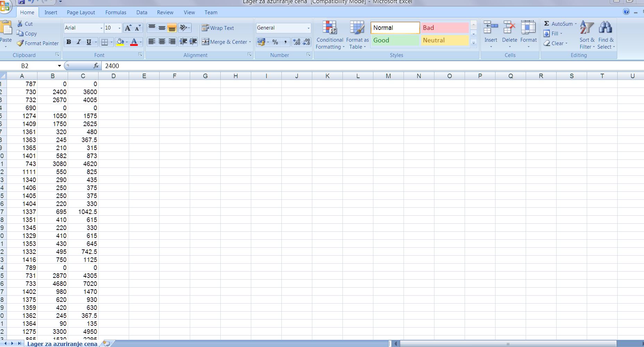Click the Percent Style icon
Image resolution: width=644 pixels, height=347 pixels.
click(275, 42)
